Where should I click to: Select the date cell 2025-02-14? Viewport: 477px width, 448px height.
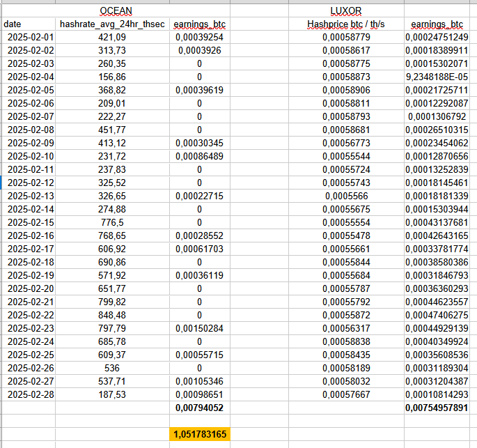click(29, 209)
